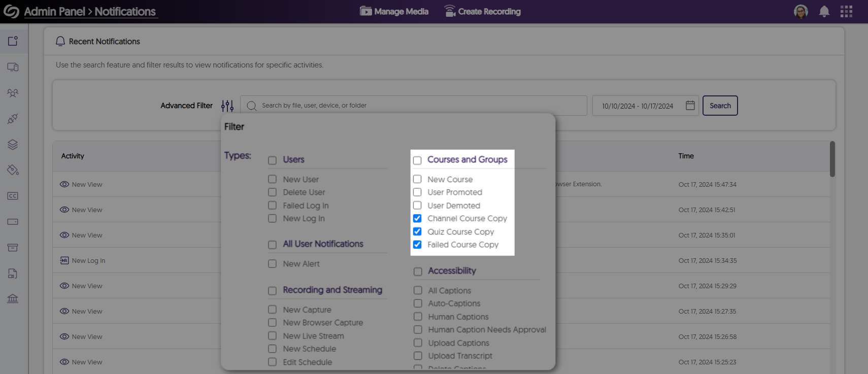Click the Recent Notifications bell icon
This screenshot has height=374, width=868.
[60, 41]
